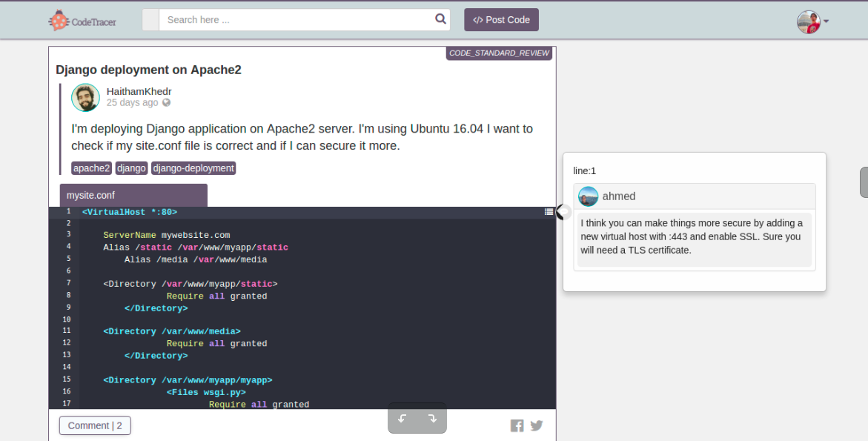Click line number 7 in the gutter
The height and width of the screenshot is (441, 868).
[x=69, y=282]
